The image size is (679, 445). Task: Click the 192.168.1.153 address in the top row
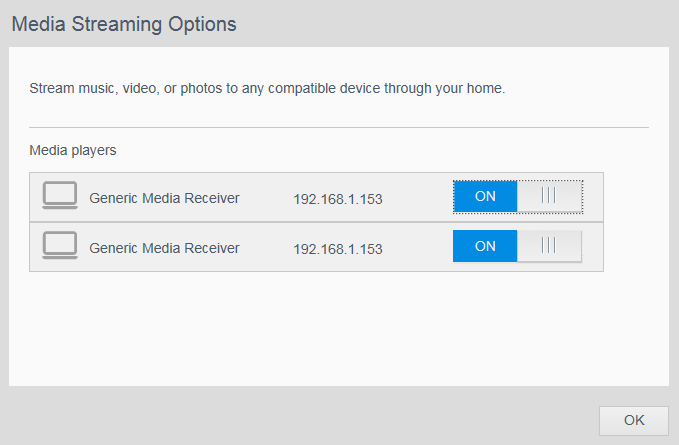click(338, 199)
